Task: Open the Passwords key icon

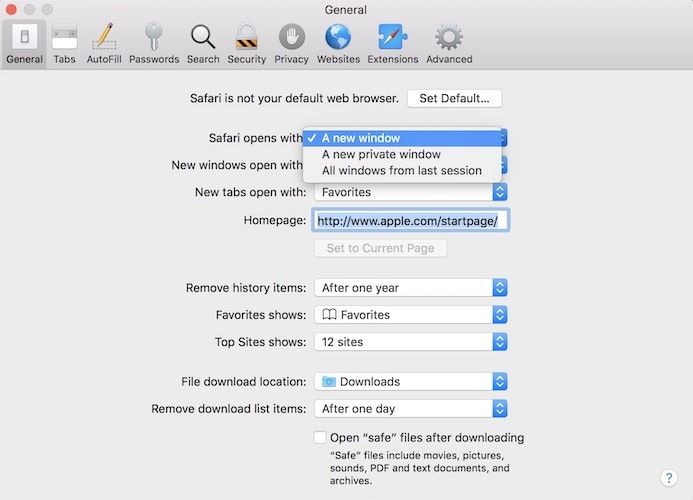Action: [154, 44]
